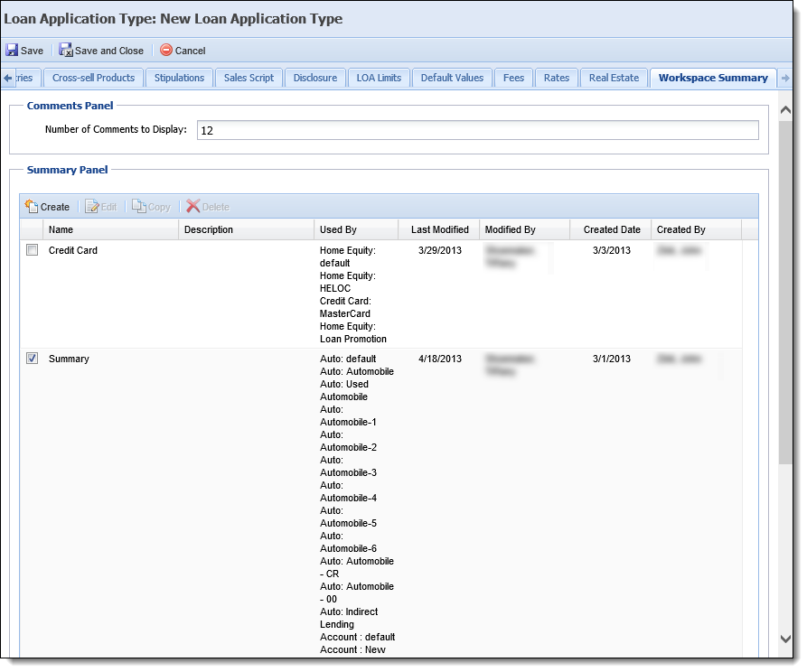Screen dimensions: 807x672
Task: Click the Save button label
Action: click(x=32, y=51)
